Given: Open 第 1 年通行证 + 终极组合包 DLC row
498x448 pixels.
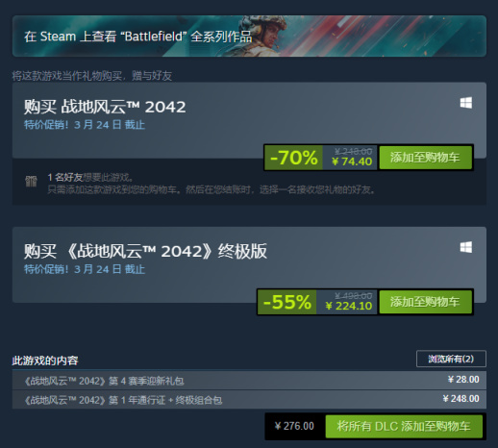Looking at the screenshot, I should [x=249, y=400].
